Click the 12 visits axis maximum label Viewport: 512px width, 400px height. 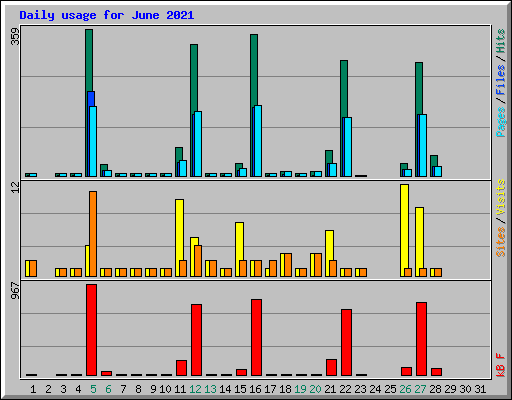[x=15, y=187]
